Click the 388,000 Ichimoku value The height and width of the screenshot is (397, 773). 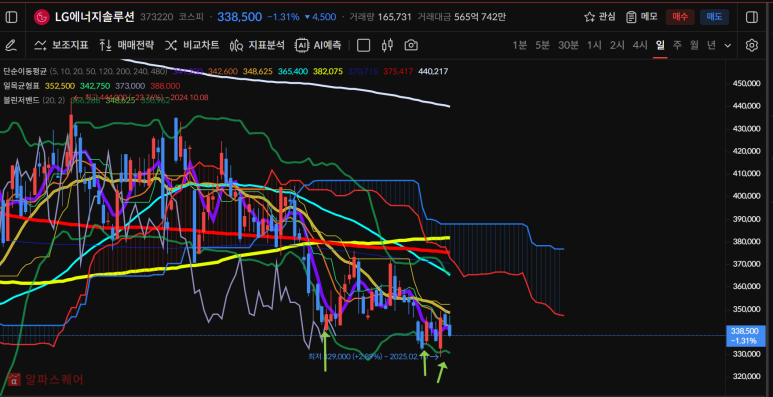pos(165,85)
